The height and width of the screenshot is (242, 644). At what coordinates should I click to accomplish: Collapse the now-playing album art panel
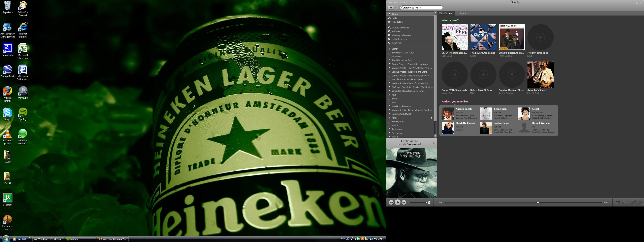(434, 143)
